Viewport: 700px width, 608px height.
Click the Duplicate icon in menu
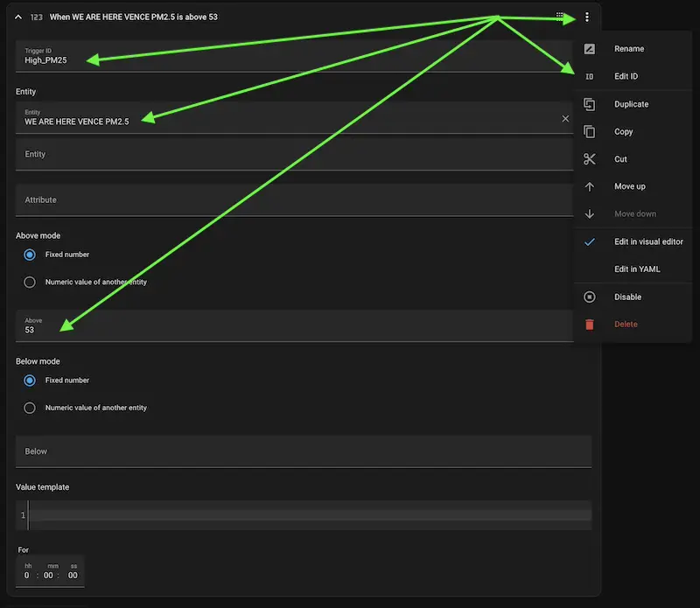click(x=590, y=104)
